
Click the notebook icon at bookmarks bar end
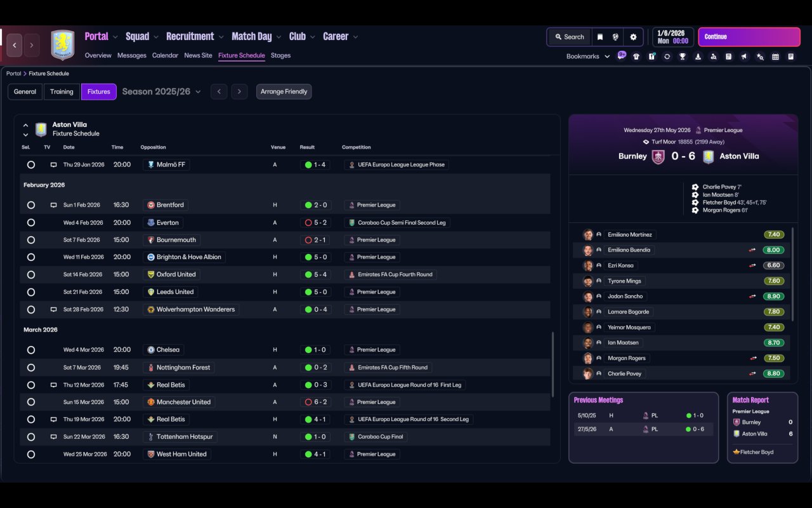pyautogui.click(x=790, y=57)
